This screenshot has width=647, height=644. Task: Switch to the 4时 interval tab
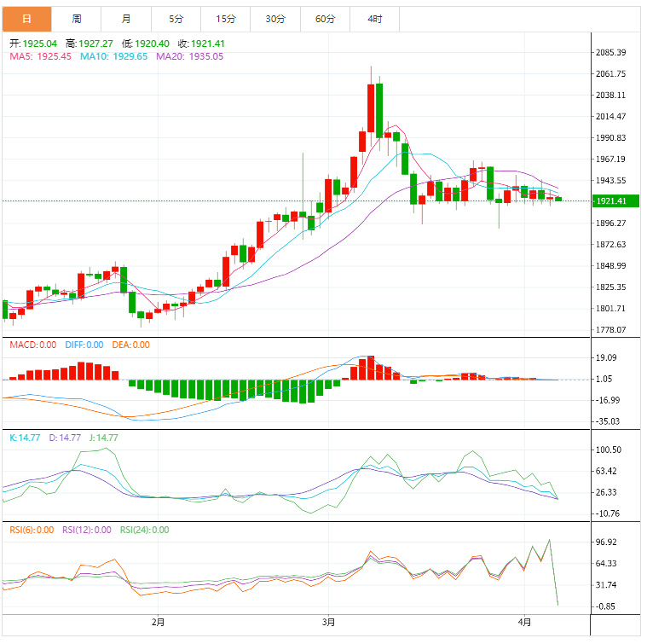[374, 18]
